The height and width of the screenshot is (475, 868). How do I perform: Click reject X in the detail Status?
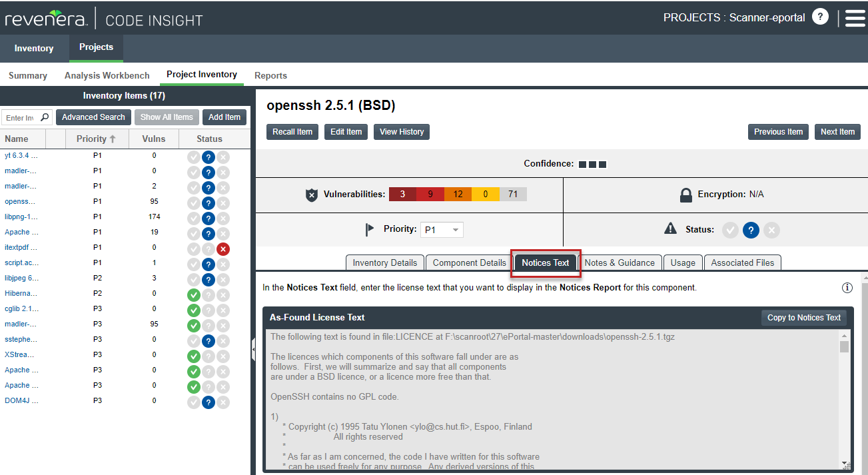[x=771, y=230]
